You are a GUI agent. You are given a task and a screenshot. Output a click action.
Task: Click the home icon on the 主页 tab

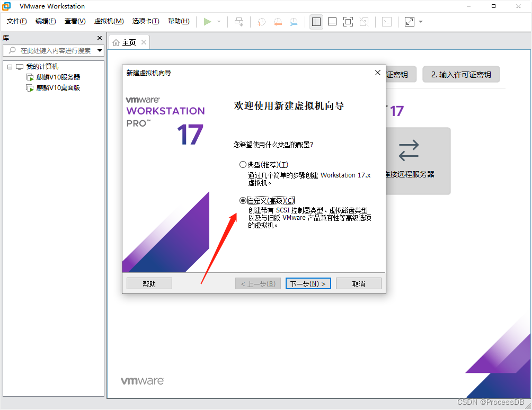[116, 42]
